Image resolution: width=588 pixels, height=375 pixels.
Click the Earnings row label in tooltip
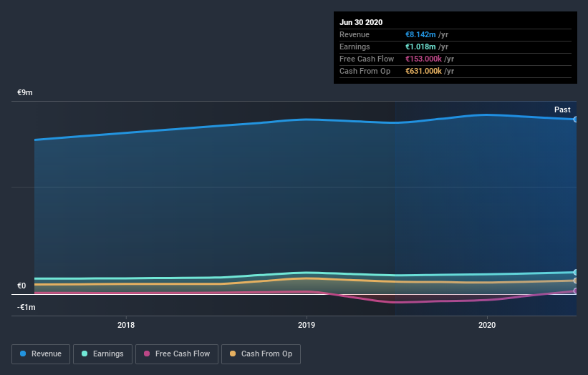pyautogui.click(x=355, y=47)
